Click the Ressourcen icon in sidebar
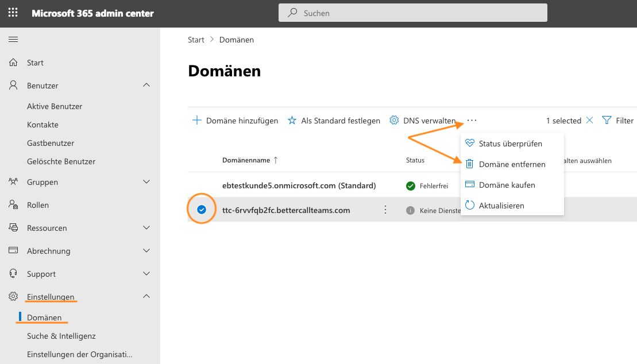The height and width of the screenshot is (364, 637). pos(13,227)
